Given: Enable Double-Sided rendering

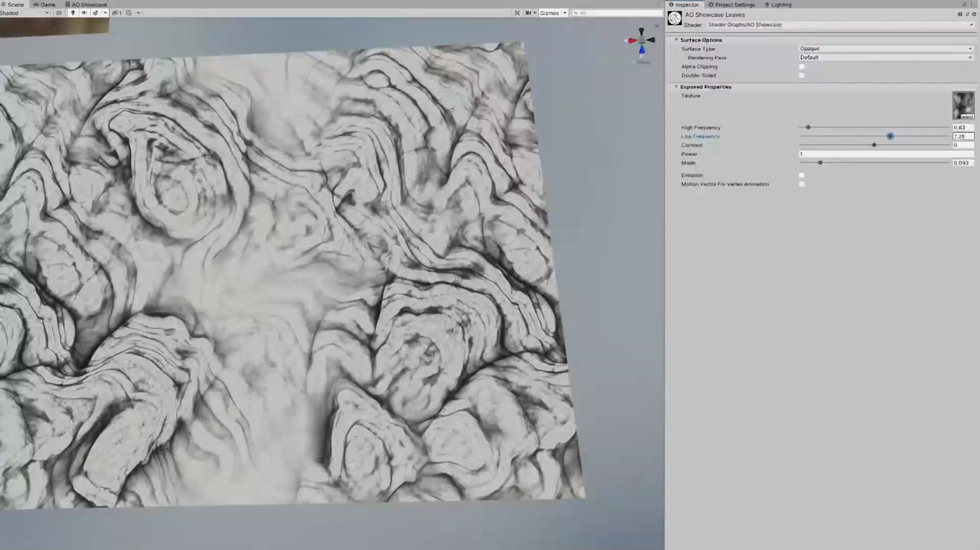Looking at the screenshot, I should (802, 75).
